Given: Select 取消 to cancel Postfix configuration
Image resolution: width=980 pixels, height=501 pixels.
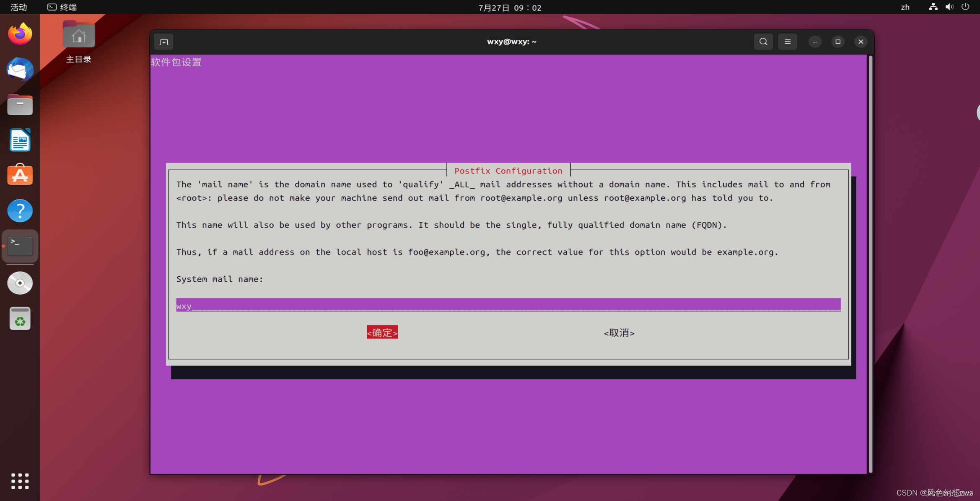Looking at the screenshot, I should click(619, 333).
